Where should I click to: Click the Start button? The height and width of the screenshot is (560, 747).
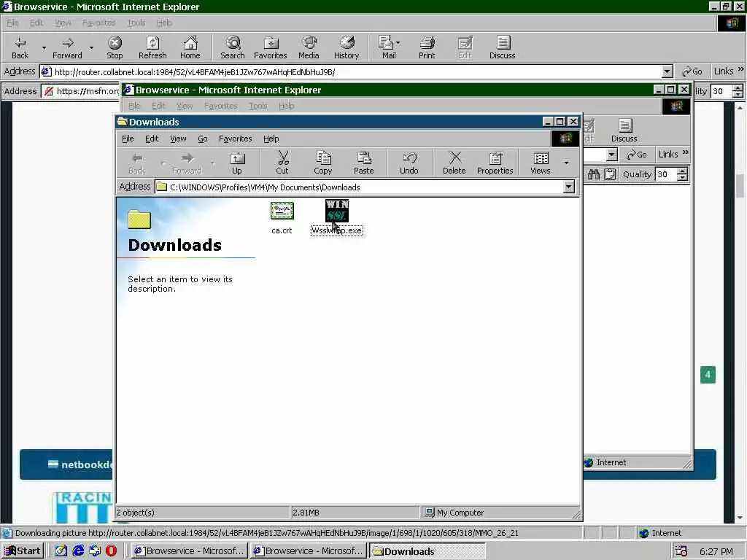[23, 551]
